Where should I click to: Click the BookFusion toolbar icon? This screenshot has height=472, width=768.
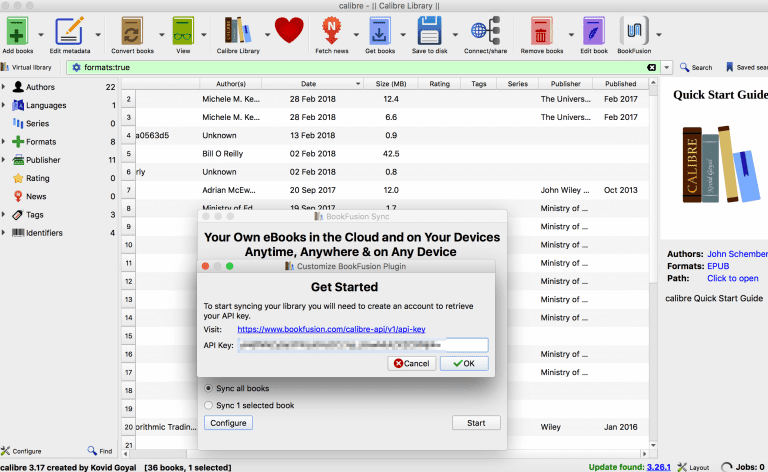point(634,30)
